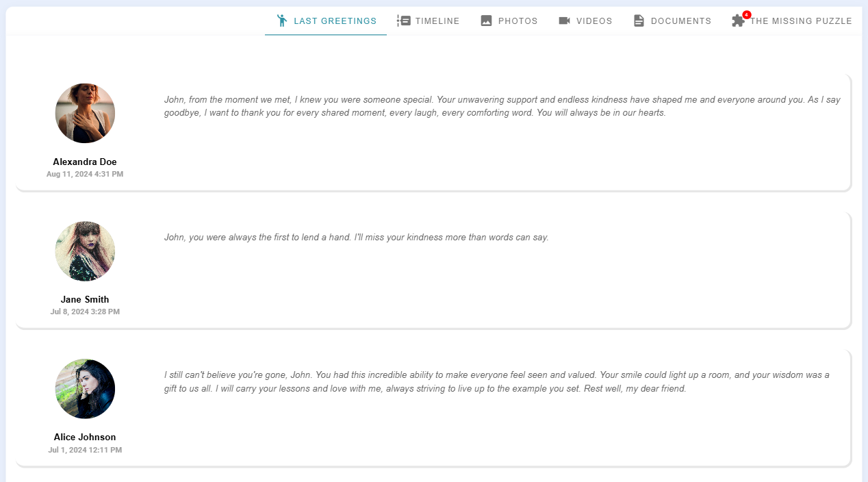
Task: Open the Videos tab
Action: (585, 21)
